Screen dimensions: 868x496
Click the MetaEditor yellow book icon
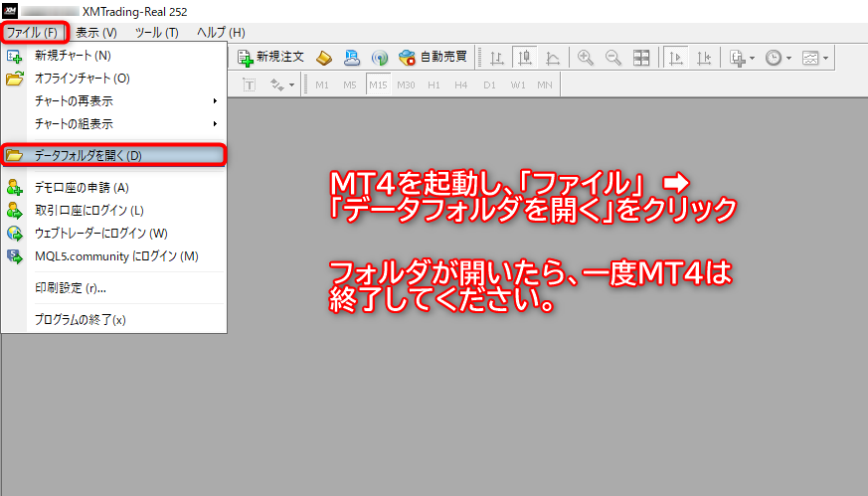[x=324, y=58]
